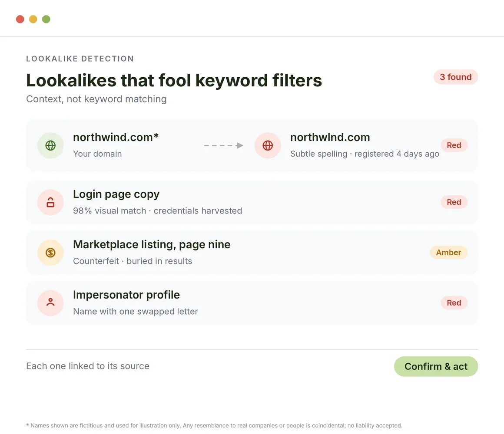Image resolution: width=504 pixels, height=434 pixels.
Task: Click the Red badge on Login page copy
Action: click(x=454, y=202)
